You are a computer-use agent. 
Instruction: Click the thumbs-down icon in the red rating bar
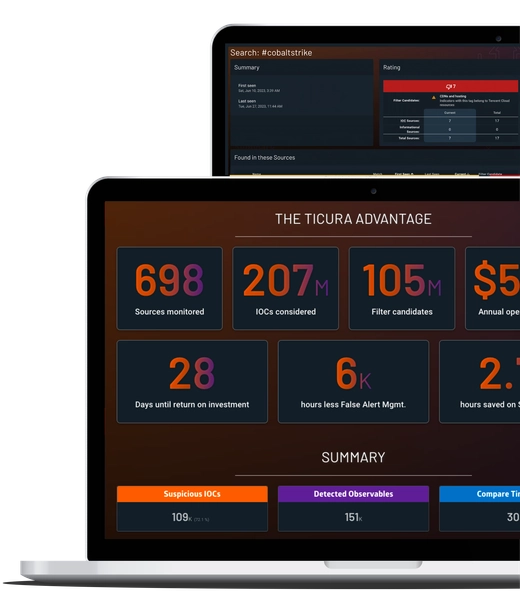point(448,86)
